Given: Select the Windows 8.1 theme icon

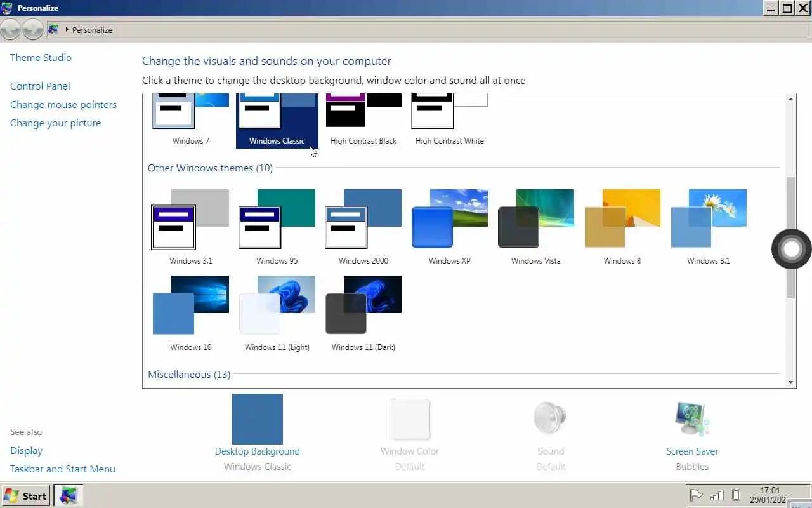Looking at the screenshot, I should pyautogui.click(x=709, y=219).
